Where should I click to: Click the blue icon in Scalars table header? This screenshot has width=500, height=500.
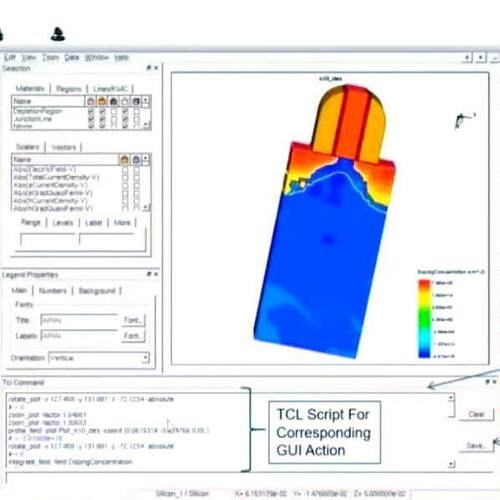[136, 160]
